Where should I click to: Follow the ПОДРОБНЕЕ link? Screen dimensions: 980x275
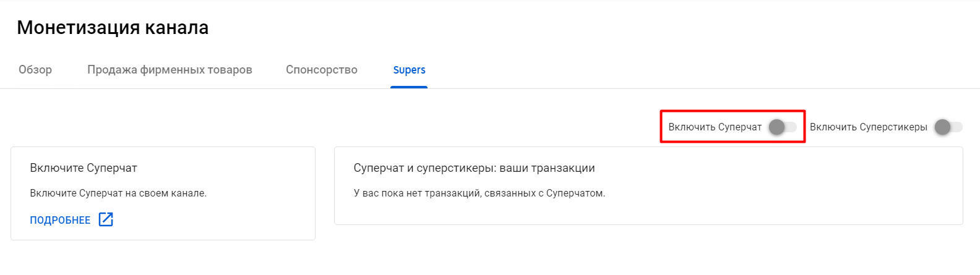pyautogui.click(x=60, y=220)
